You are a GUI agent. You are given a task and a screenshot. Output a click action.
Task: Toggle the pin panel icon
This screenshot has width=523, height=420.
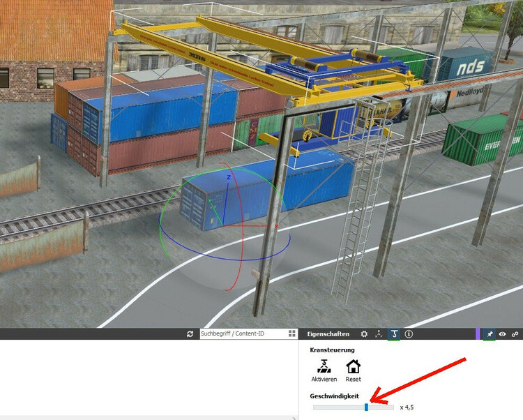click(x=490, y=334)
